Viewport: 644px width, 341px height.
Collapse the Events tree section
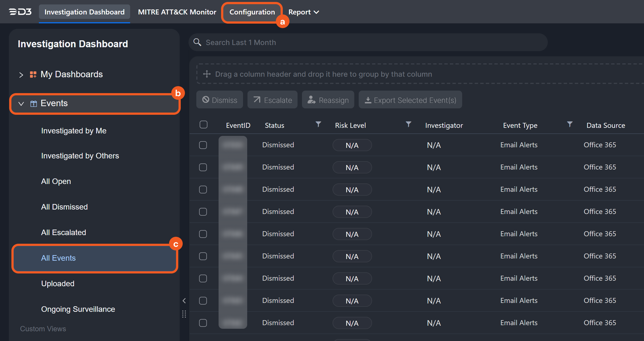point(21,103)
